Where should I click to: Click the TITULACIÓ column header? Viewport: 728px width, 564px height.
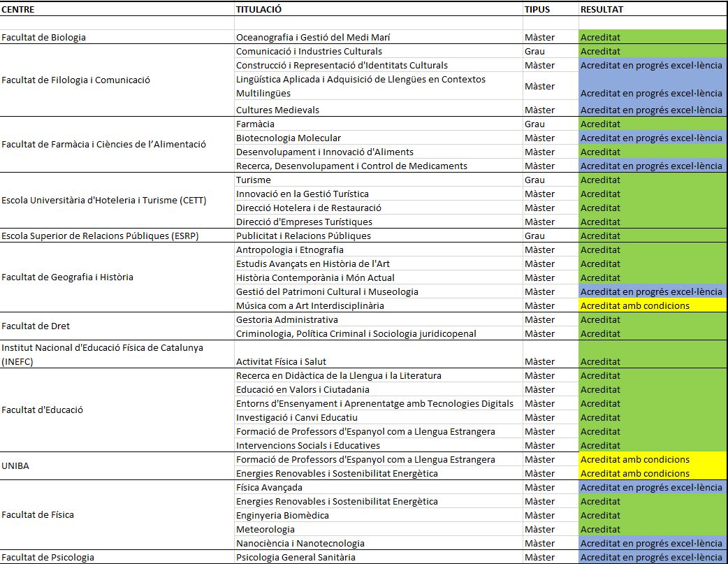click(x=259, y=10)
